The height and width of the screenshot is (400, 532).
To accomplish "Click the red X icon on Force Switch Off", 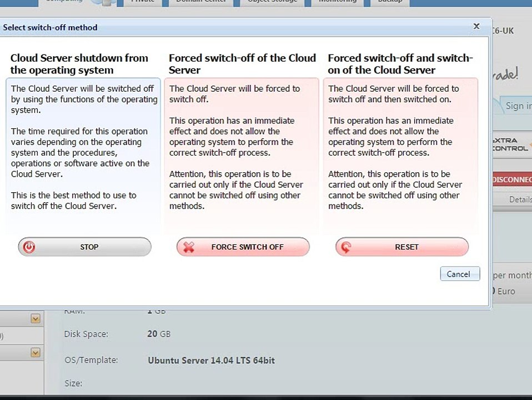I will point(189,247).
